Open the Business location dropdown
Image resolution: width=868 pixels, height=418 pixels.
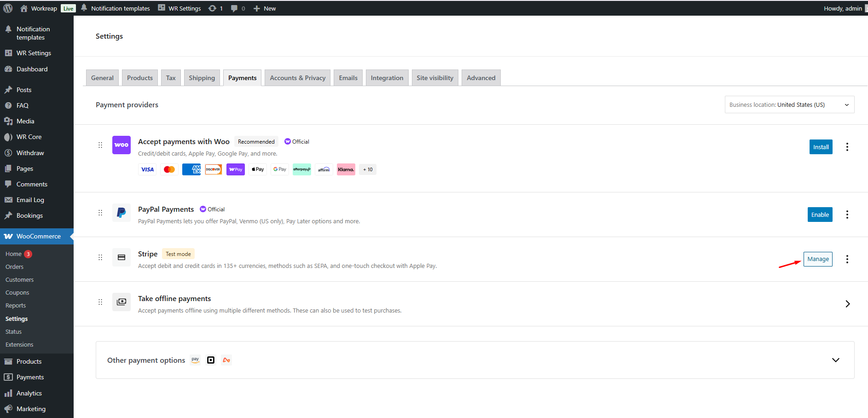point(789,104)
